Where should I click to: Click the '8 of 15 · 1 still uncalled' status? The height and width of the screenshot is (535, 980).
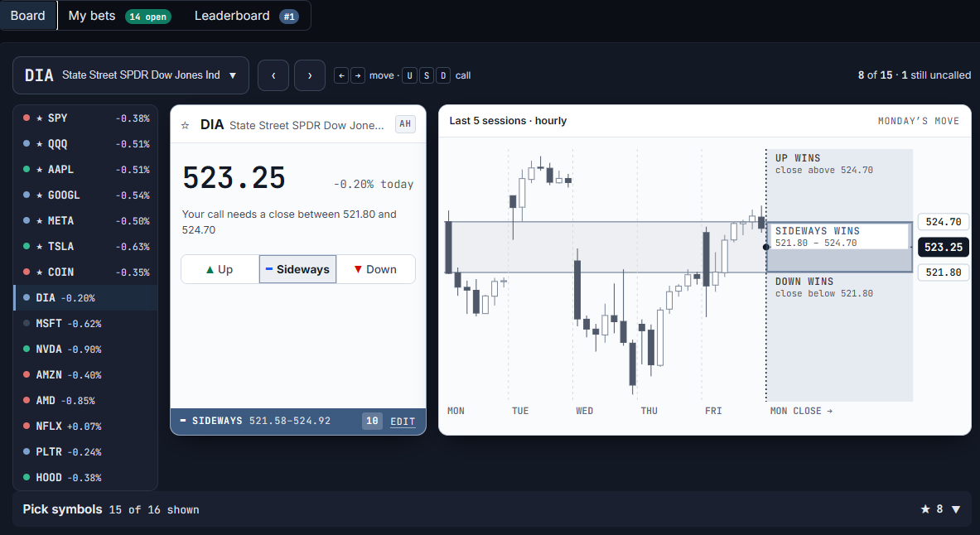[x=915, y=75]
